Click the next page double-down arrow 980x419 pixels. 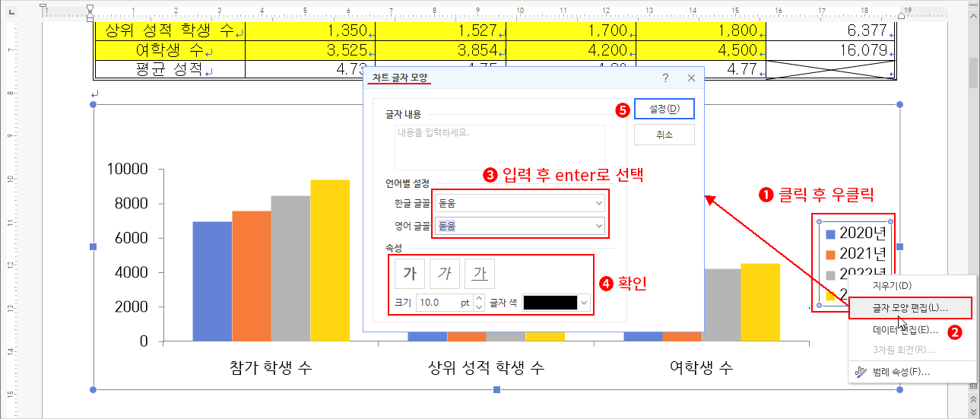tap(973, 411)
